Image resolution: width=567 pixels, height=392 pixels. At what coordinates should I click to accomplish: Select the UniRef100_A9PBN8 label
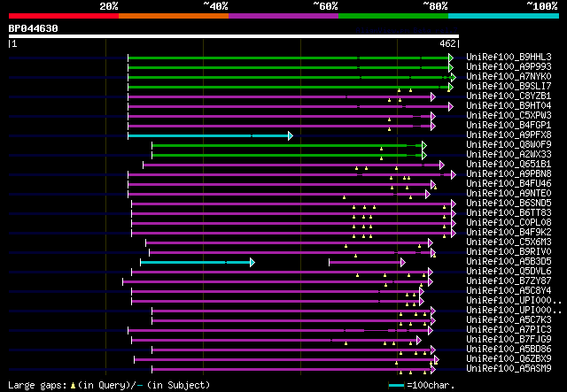coord(509,174)
